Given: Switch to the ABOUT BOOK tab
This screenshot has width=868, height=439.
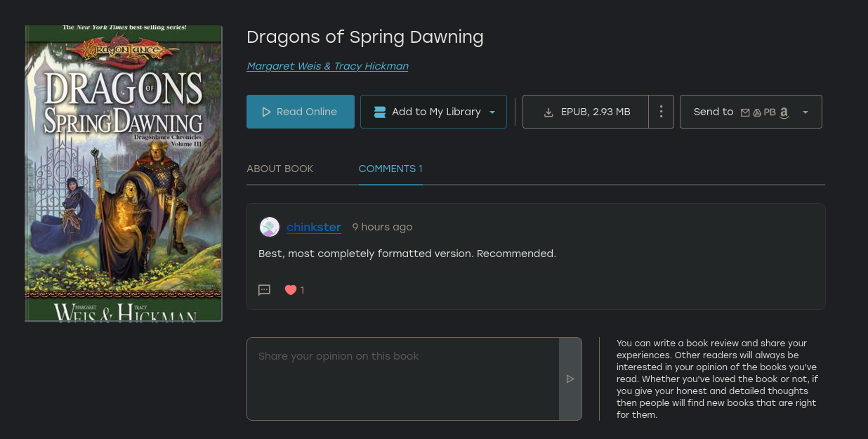Looking at the screenshot, I should click(x=280, y=169).
